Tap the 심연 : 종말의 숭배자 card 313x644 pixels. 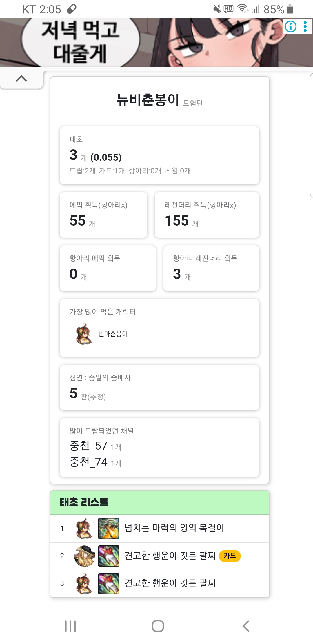click(159, 388)
